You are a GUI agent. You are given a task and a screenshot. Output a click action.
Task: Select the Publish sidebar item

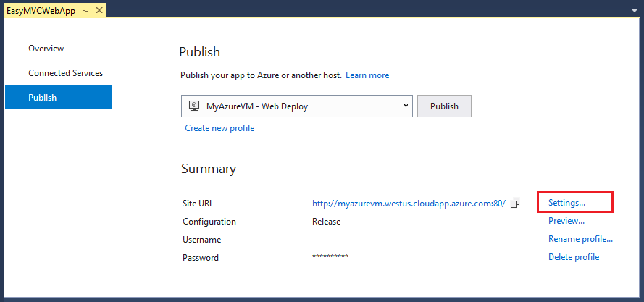59,97
